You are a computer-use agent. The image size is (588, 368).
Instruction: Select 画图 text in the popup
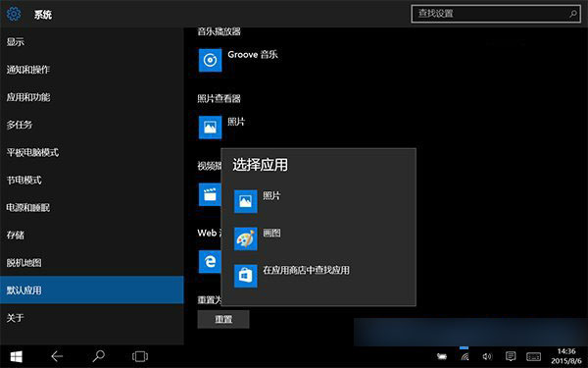(271, 234)
